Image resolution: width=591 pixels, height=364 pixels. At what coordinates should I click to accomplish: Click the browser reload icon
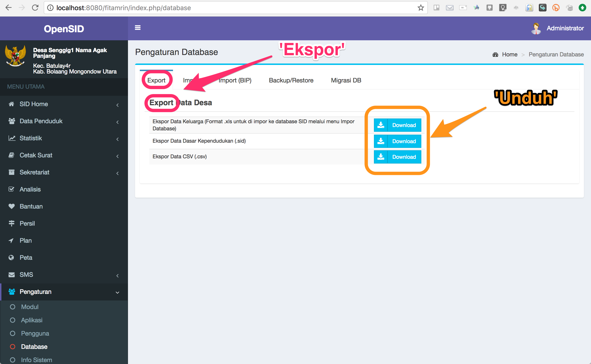[35, 7]
